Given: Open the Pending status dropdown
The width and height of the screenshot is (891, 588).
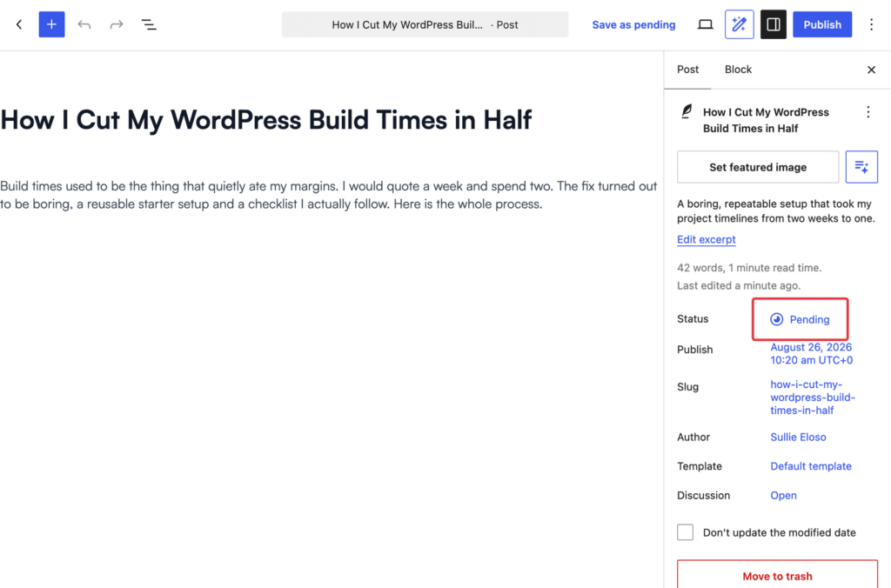Looking at the screenshot, I should tap(801, 319).
